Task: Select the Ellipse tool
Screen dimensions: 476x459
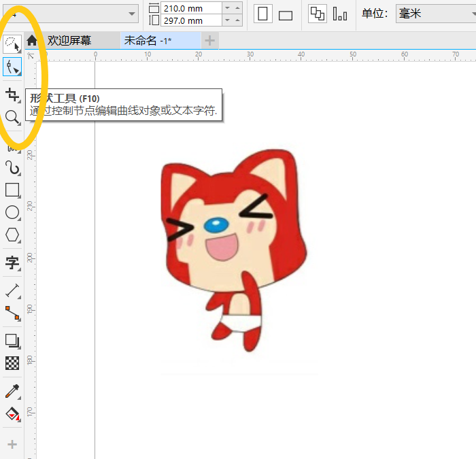Action: point(12,212)
